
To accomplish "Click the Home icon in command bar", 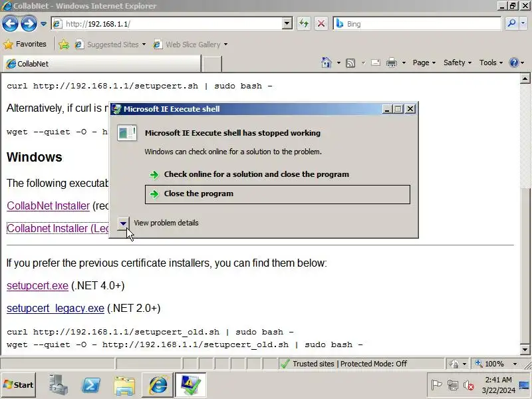I will tap(327, 63).
